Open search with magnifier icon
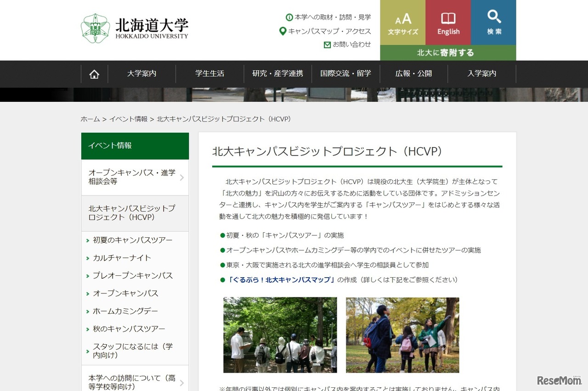The width and height of the screenshot is (588, 391). [x=494, y=17]
